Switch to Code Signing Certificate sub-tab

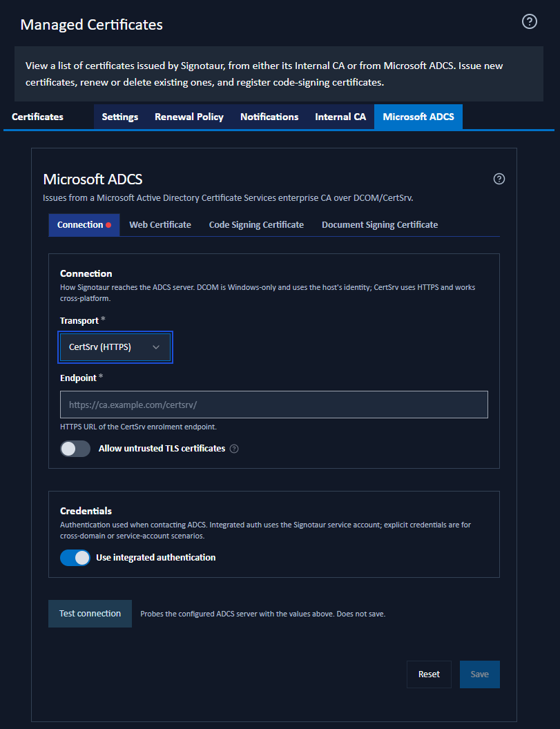click(x=256, y=225)
